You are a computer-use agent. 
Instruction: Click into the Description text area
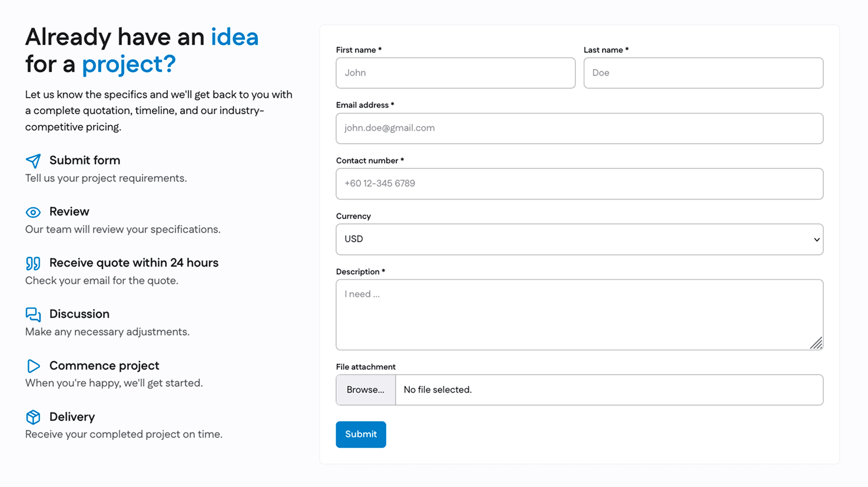click(579, 314)
